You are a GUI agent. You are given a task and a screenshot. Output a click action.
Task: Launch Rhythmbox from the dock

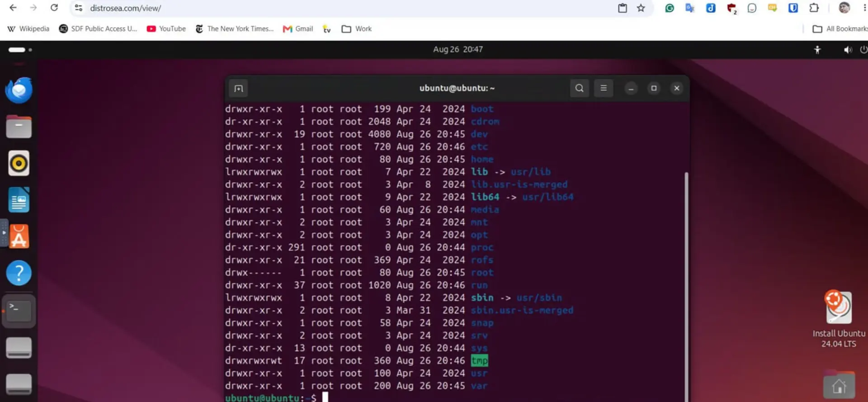point(19,163)
